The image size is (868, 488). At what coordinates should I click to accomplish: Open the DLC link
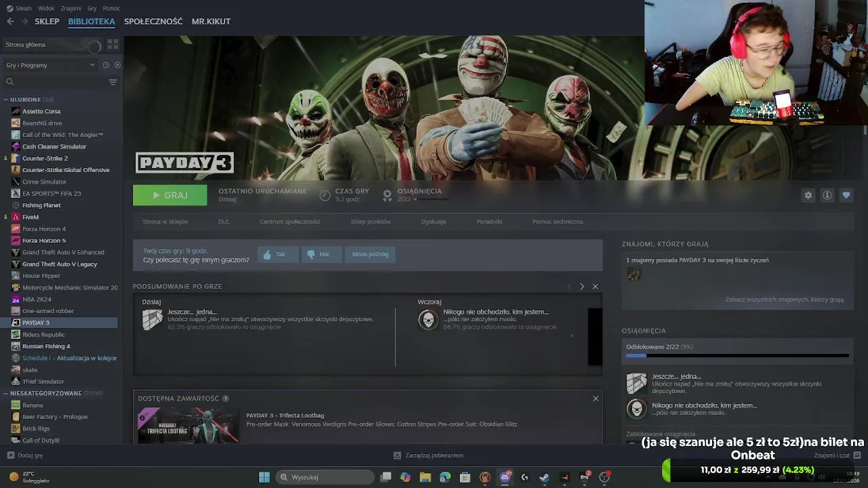click(223, 222)
